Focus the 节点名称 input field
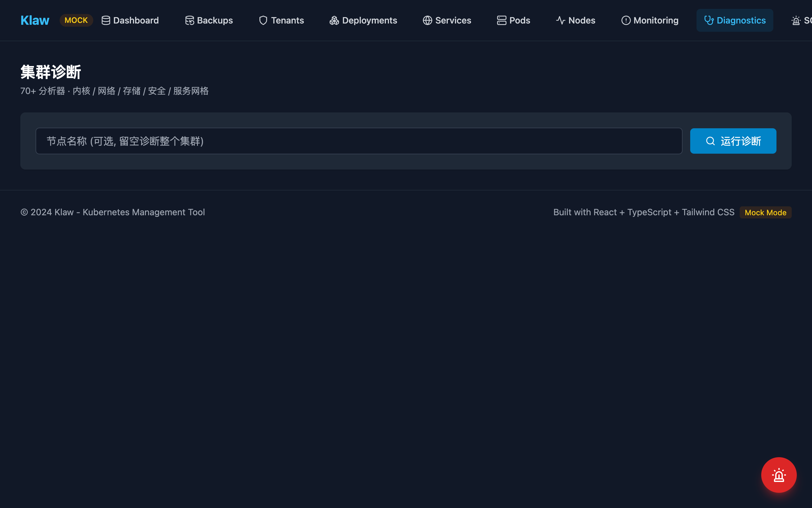Screen dimensions: 812x508 [359, 141]
